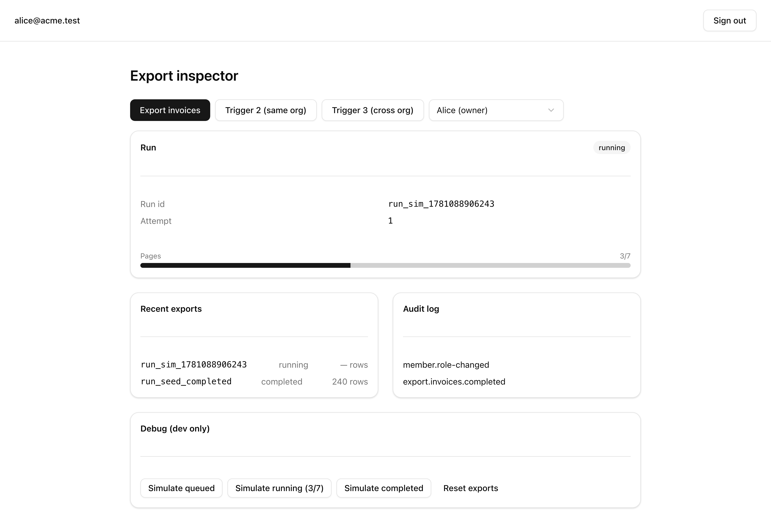Open the Alice (owner) role dropdown
The image size is (771, 532).
tap(496, 110)
